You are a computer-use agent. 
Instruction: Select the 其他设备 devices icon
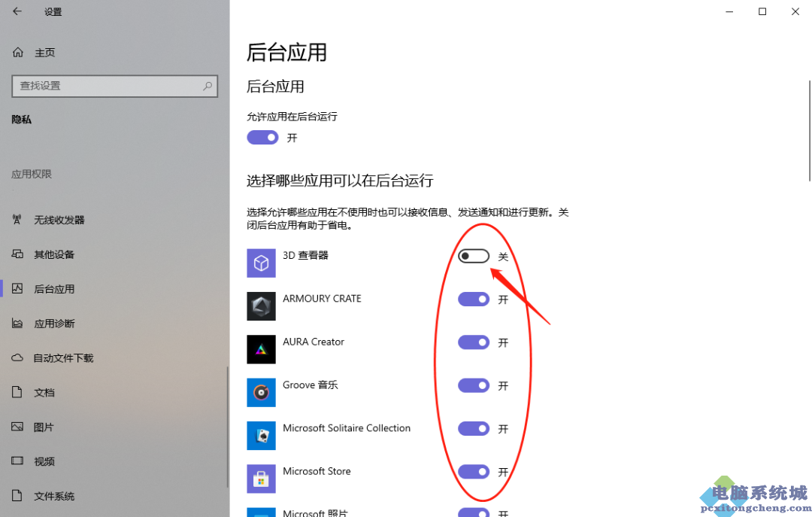tap(17, 254)
